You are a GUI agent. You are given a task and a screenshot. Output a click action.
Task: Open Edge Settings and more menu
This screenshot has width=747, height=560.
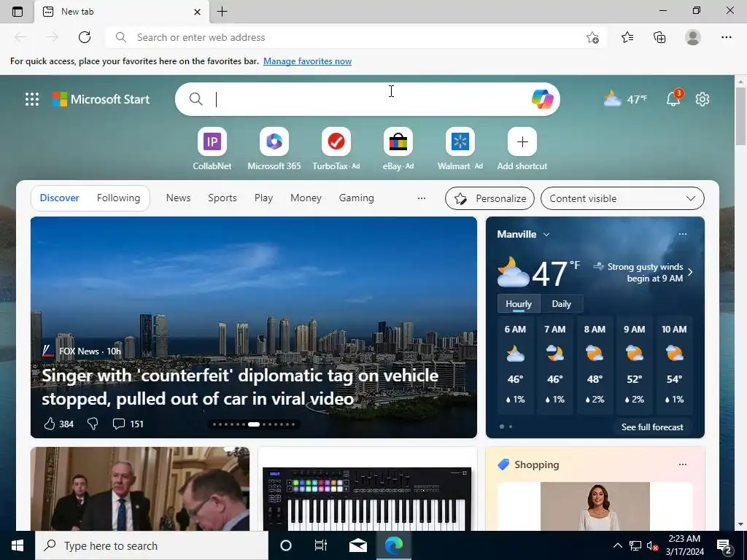[726, 37]
